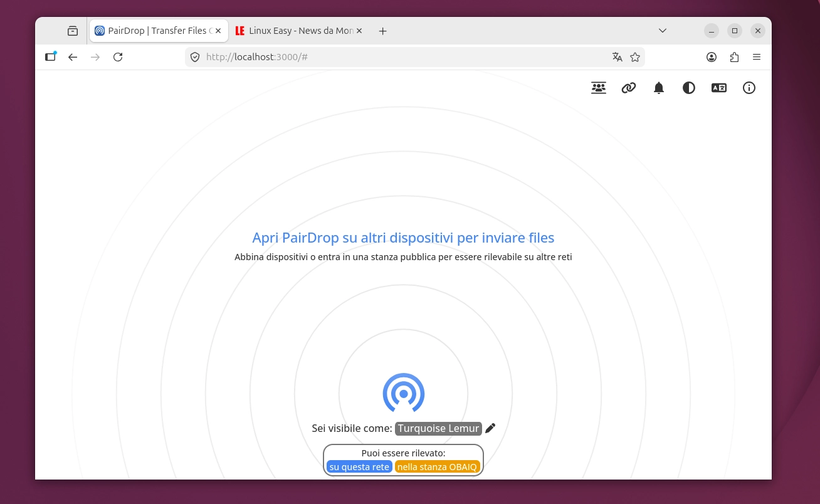This screenshot has height=504, width=820.
Task: Toggle the browser sidebar icon
Action: [51, 57]
